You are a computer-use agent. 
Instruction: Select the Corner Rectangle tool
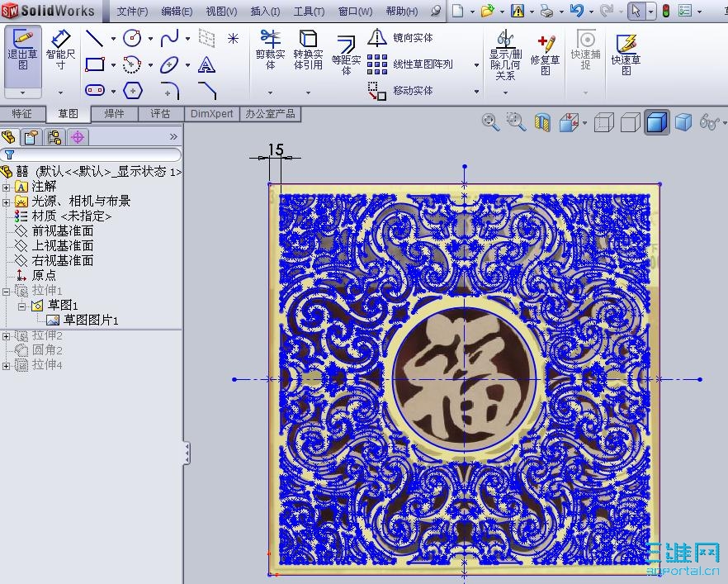pos(95,64)
